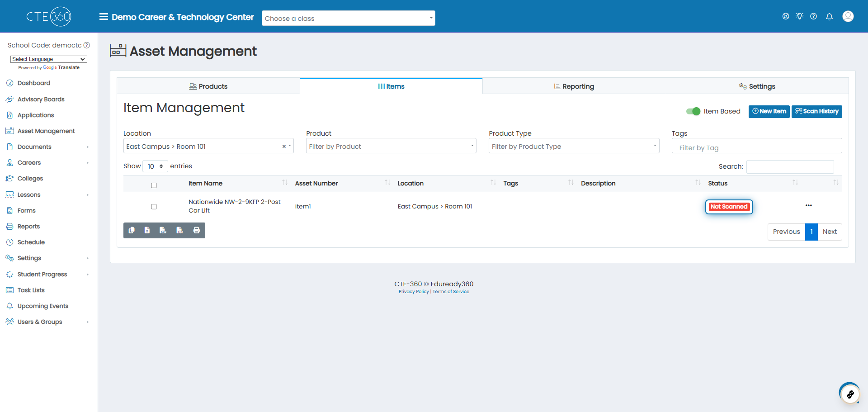Open Schedule in sidebar
Screen dimensions: 868x412
tap(31, 242)
